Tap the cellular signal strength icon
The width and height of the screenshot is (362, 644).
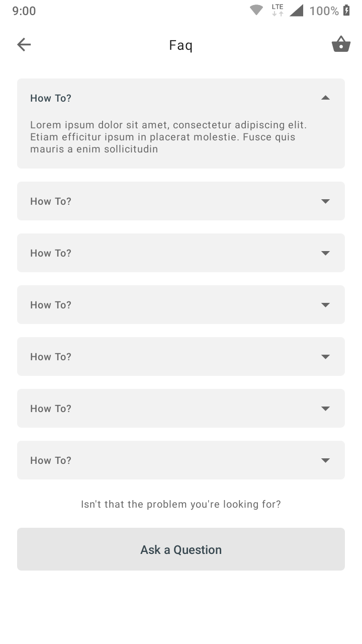297,11
